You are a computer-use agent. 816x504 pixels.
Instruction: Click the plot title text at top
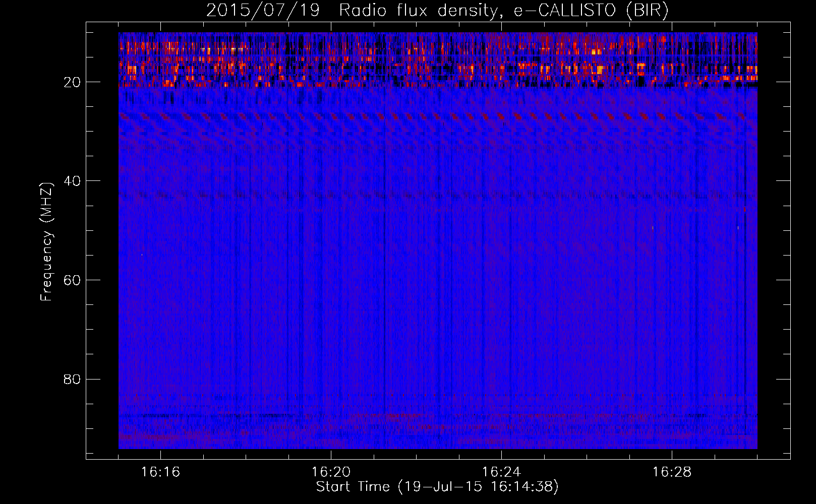tap(437, 11)
